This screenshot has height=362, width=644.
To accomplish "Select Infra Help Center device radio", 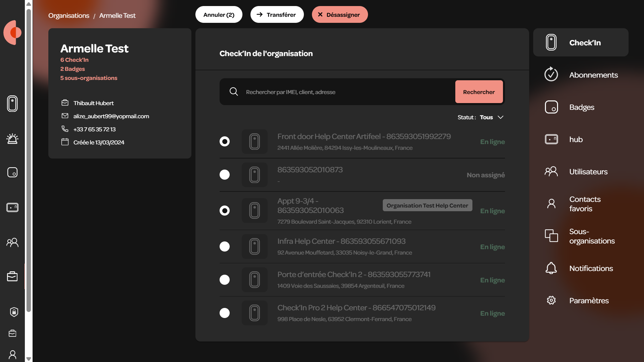I will [x=225, y=246].
